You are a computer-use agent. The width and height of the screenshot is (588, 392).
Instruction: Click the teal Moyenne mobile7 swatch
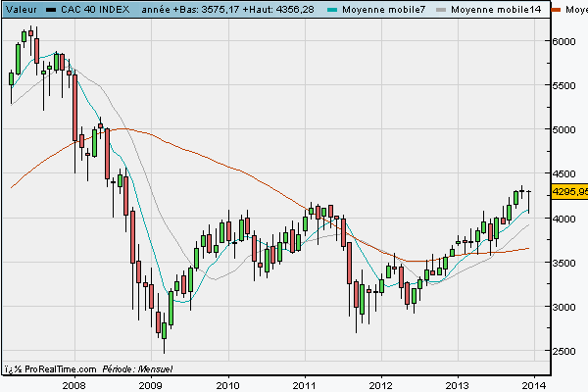click(x=332, y=10)
